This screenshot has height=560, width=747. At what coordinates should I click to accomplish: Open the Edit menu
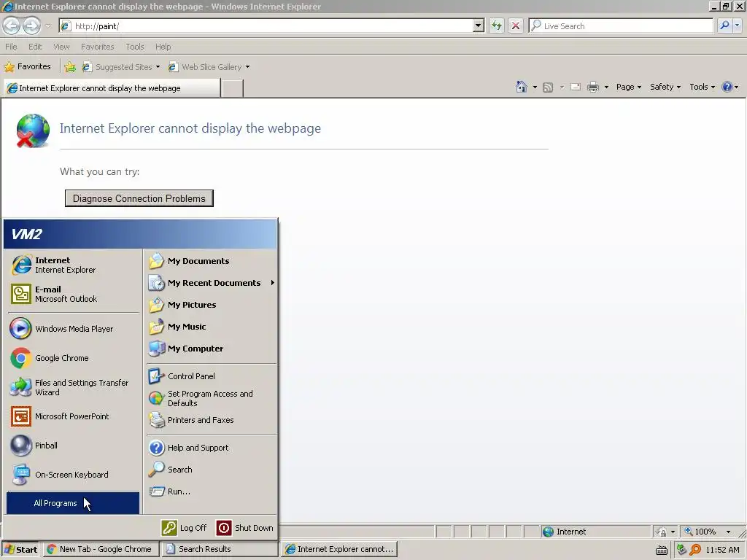(35, 47)
